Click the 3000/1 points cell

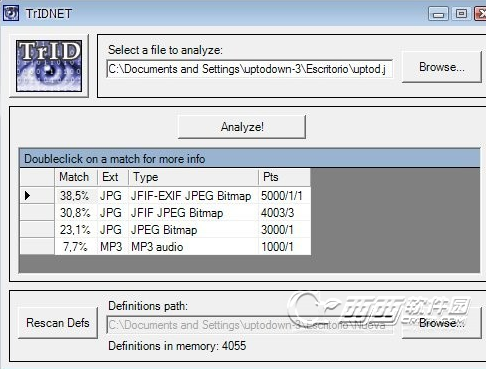(x=284, y=229)
